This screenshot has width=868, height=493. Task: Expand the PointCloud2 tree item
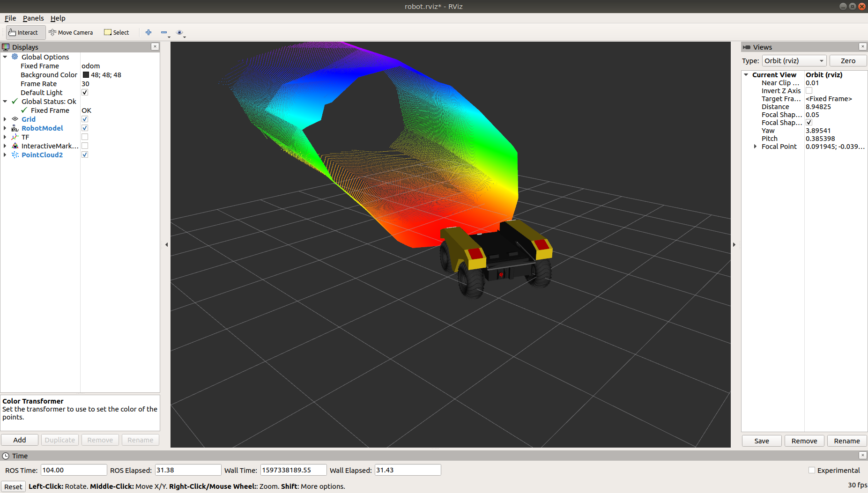click(x=5, y=155)
